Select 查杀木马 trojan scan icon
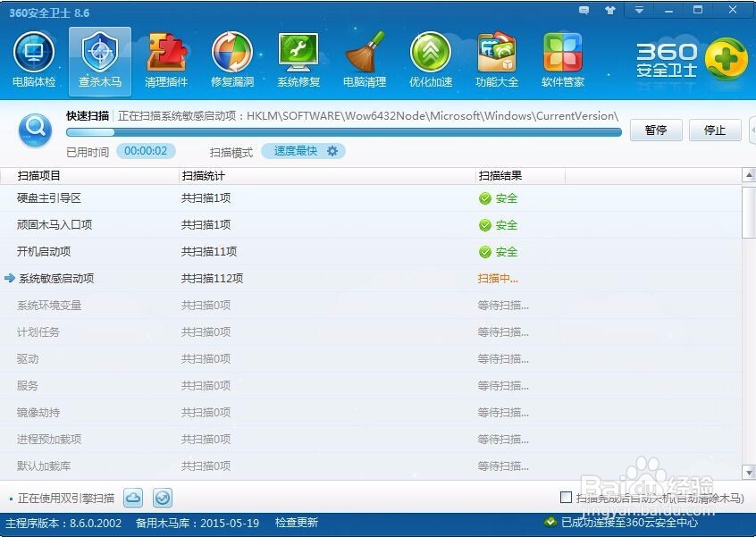Viewport: 756px width, 537px height. pyautogui.click(x=100, y=62)
